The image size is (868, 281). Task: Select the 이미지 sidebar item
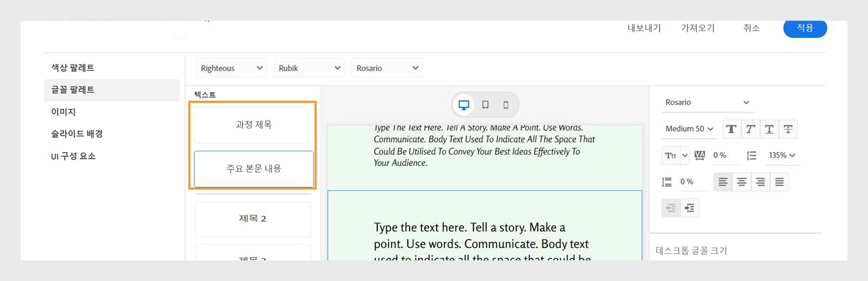click(63, 112)
